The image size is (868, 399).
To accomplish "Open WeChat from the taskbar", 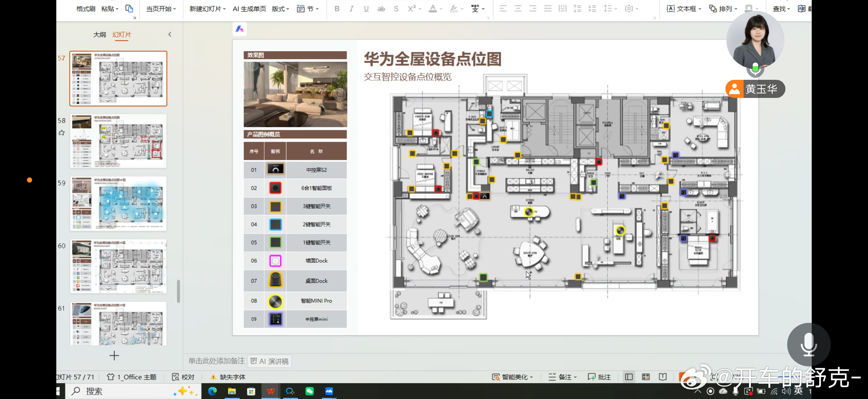I will click(310, 391).
